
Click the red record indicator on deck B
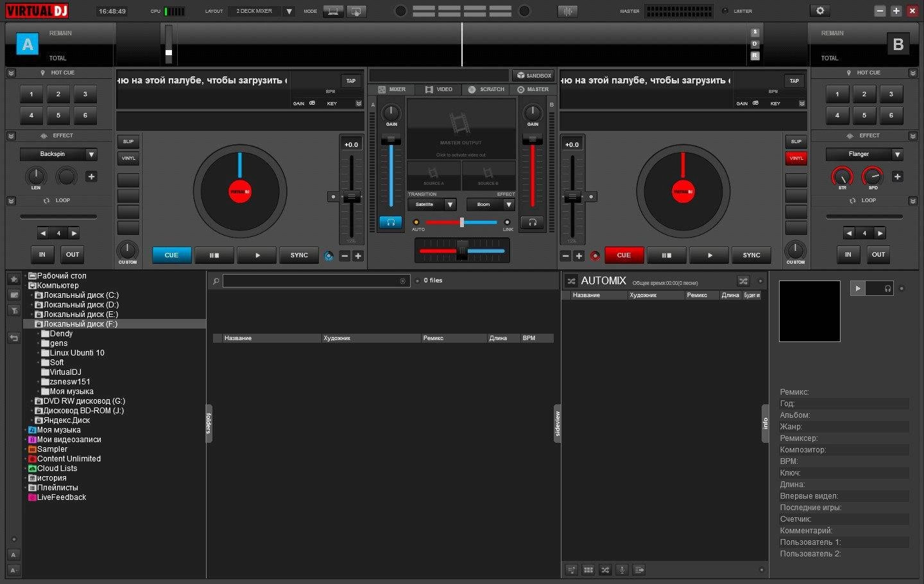pos(595,255)
